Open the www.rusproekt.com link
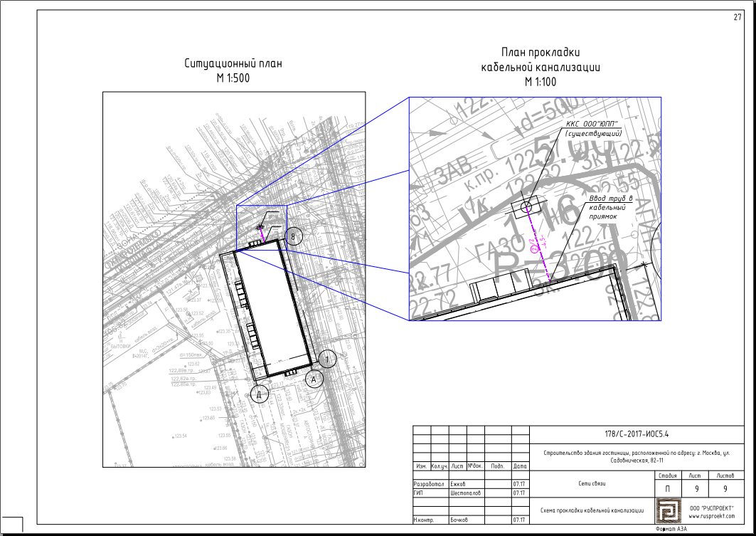This screenshot has width=756, height=536. point(712,516)
